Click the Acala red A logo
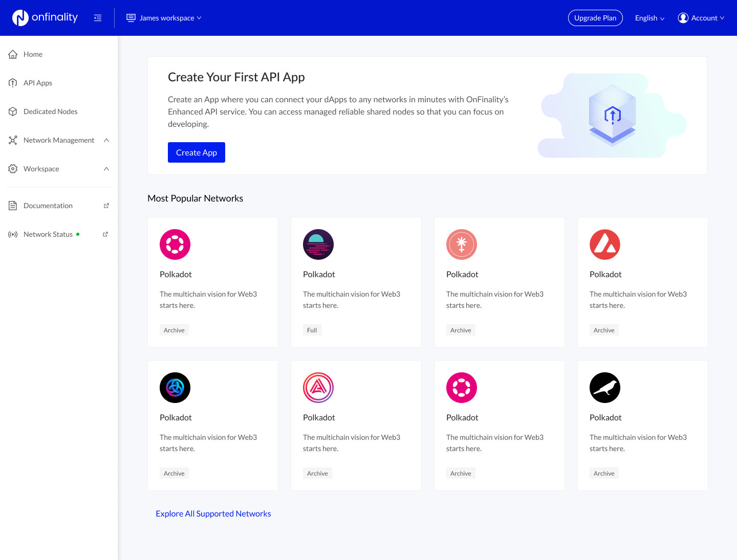 pos(318,388)
